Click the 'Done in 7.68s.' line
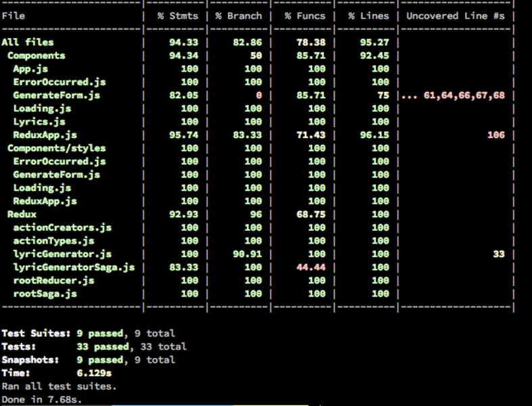 pos(42,399)
